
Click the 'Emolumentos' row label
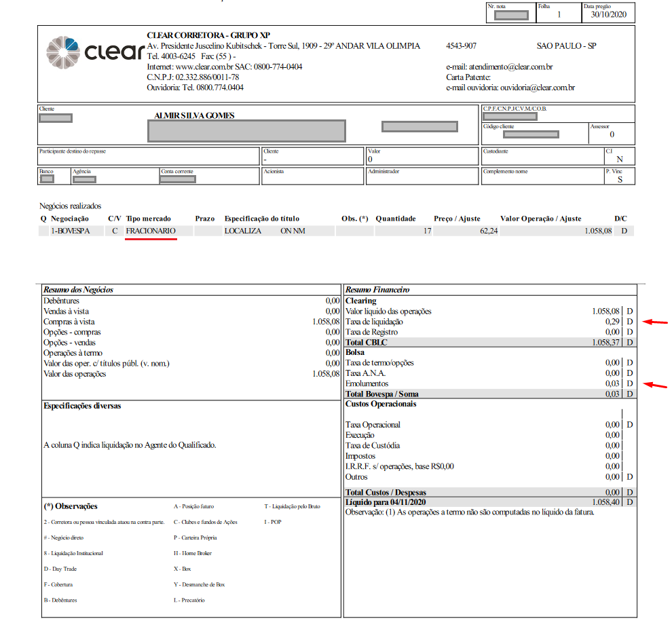click(367, 383)
